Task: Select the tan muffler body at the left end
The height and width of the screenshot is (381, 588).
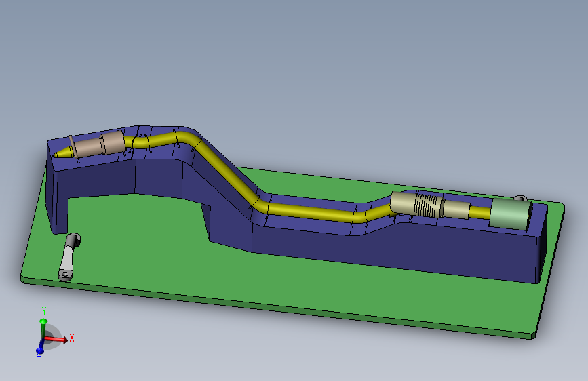Action: tap(100, 144)
